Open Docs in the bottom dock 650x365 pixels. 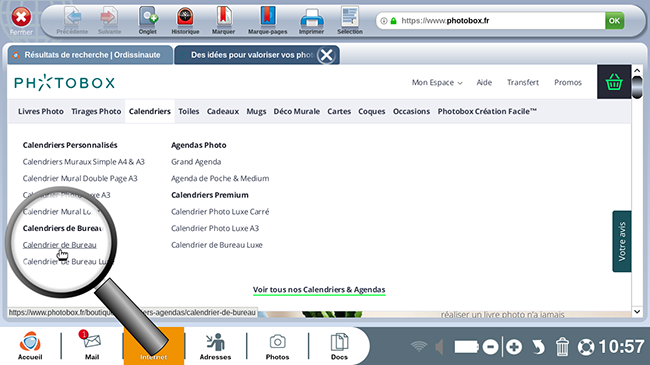339,346
